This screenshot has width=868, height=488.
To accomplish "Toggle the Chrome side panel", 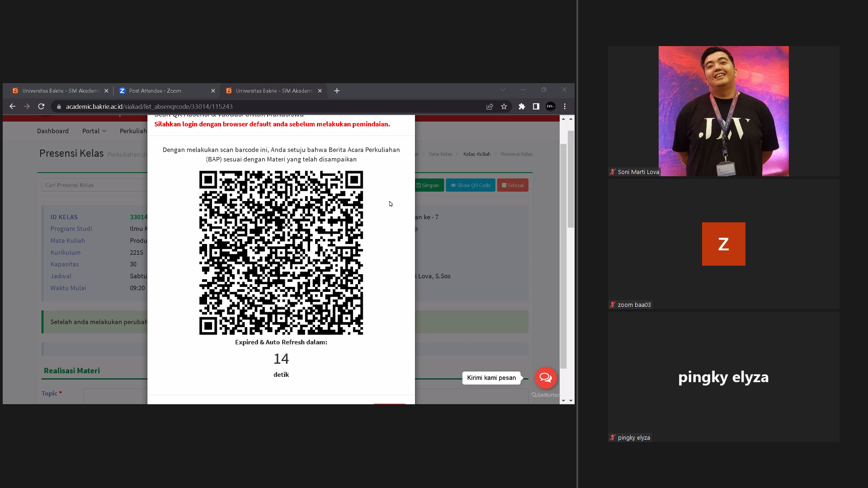I will [x=536, y=107].
